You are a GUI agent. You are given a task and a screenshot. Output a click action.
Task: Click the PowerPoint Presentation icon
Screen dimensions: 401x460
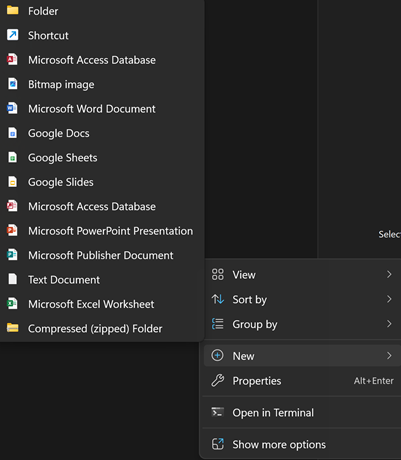click(12, 231)
